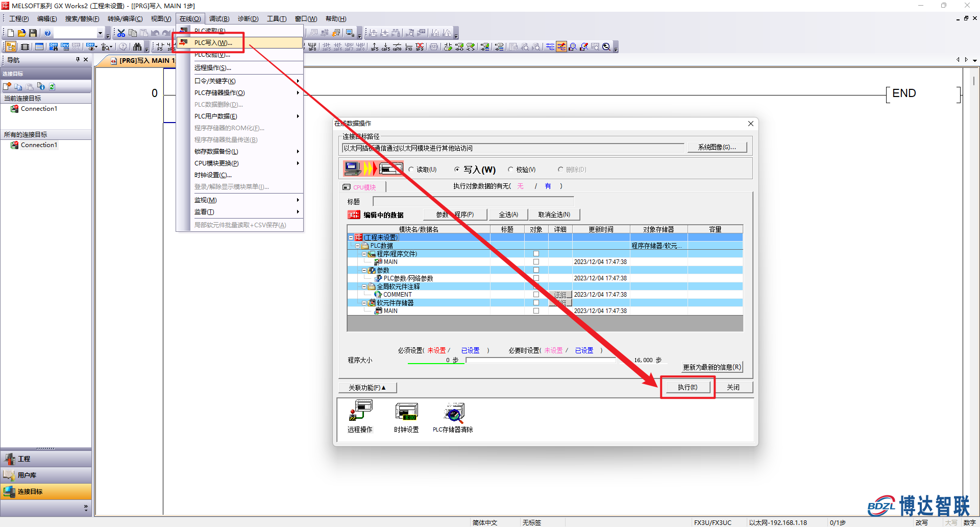Image resolution: width=980 pixels, height=527 pixels.
Task: Open the 连接目标 navigation section
Action: point(46,491)
